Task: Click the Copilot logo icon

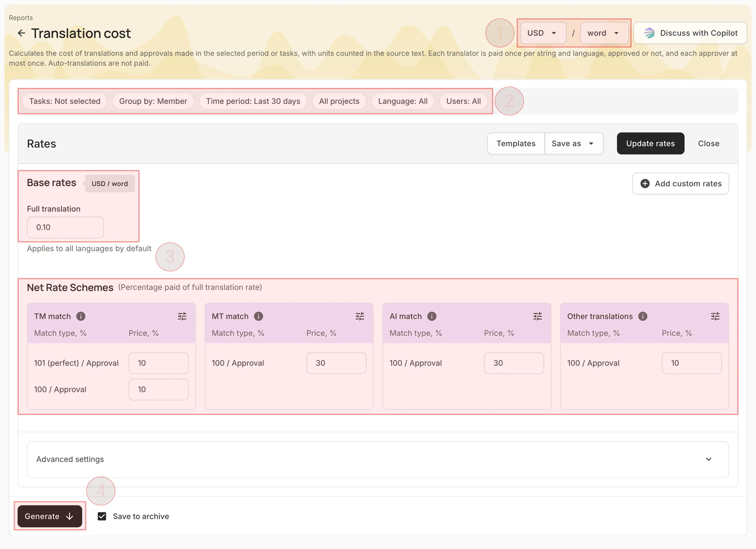Action: pyautogui.click(x=649, y=33)
